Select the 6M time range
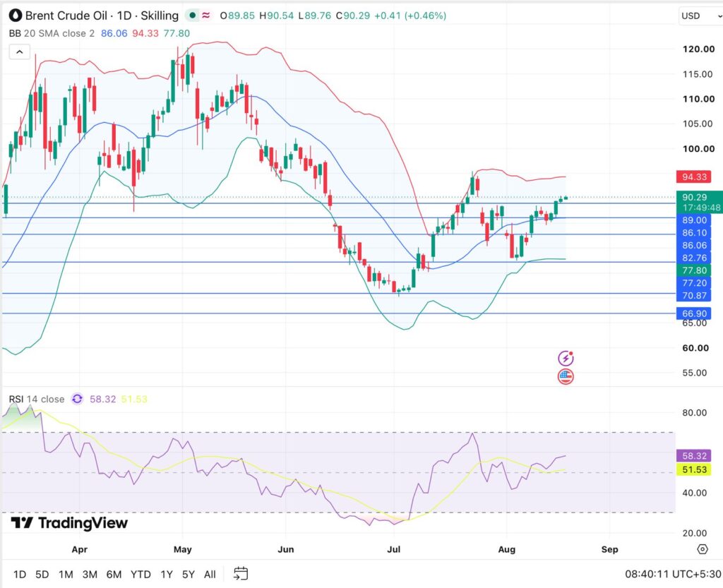 click(114, 574)
